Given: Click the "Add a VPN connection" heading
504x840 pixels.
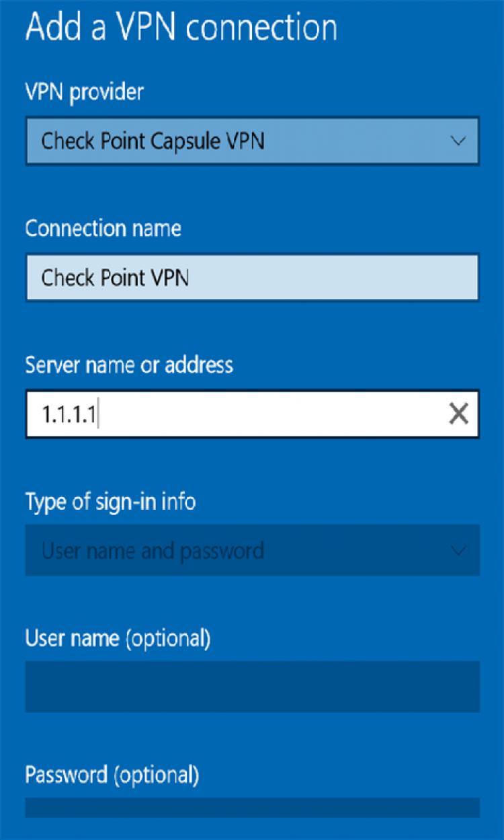Looking at the screenshot, I should click(x=181, y=27).
